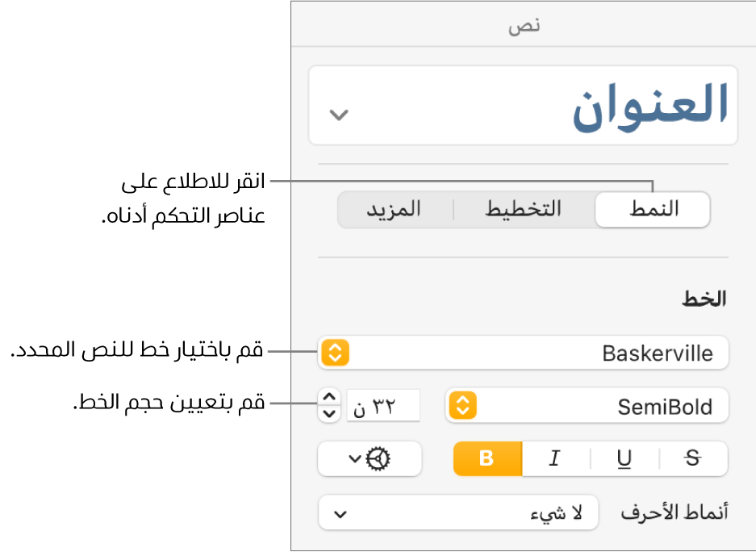Click the orange popup arrows on the Baskerville field

click(334, 353)
